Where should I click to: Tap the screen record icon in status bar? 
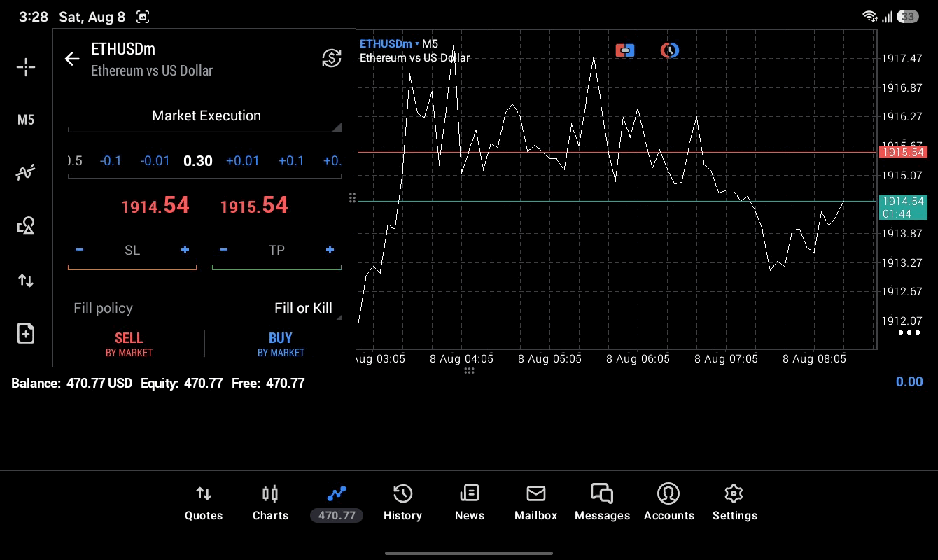pyautogui.click(x=143, y=17)
